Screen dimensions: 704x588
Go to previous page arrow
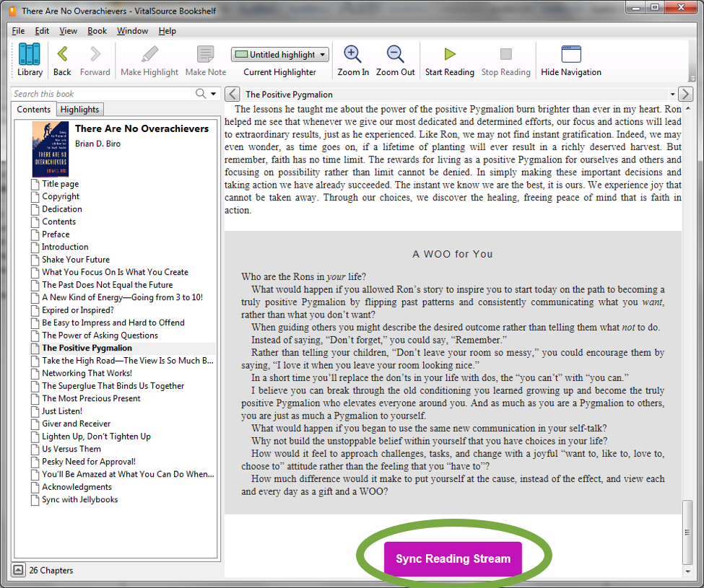coord(232,94)
